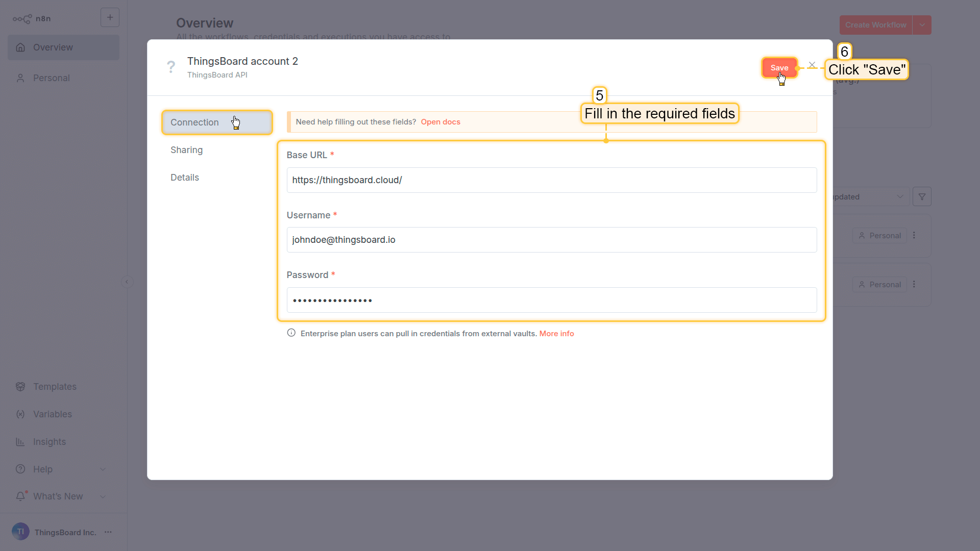Click the filter funnel icon
Image resolution: width=980 pixels, height=551 pixels.
click(922, 197)
